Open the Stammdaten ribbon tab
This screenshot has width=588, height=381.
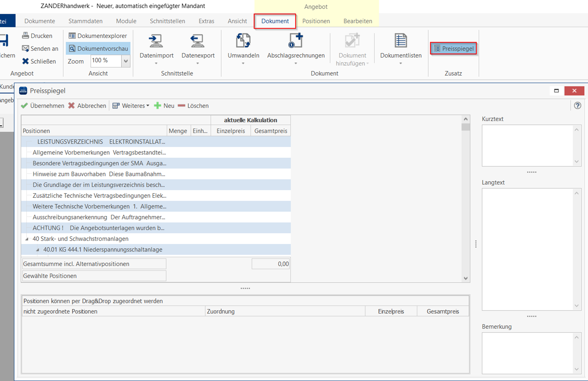coord(85,21)
